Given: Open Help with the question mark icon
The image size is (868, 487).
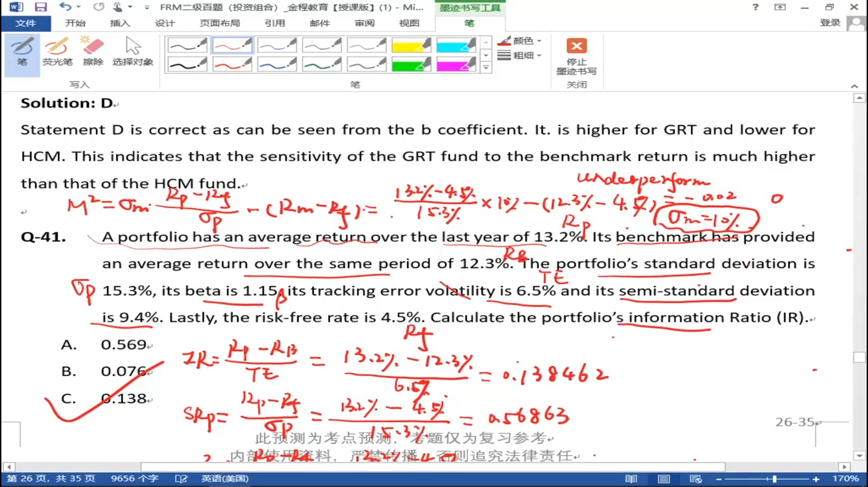Looking at the screenshot, I should click(755, 7).
